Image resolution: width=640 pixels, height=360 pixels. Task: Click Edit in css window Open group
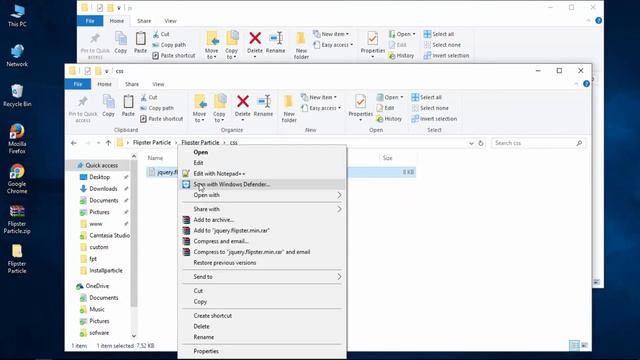click(x=385, y=108)
